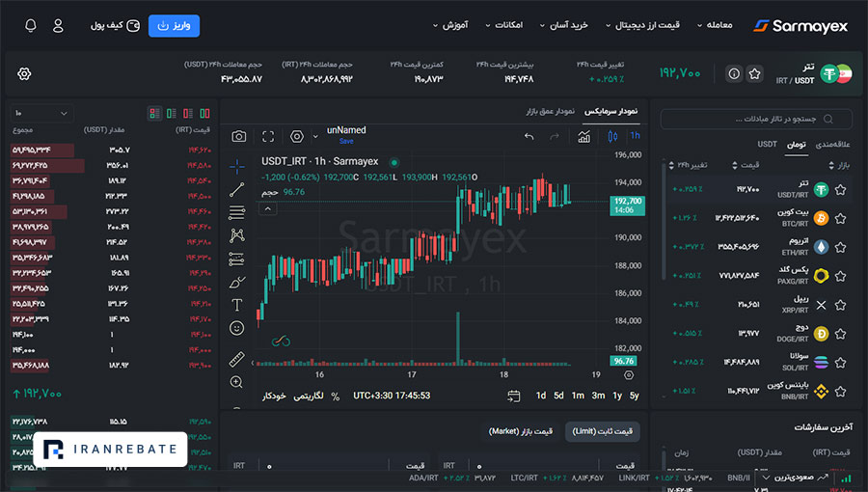Select قیمت بازار (Market) order type
The width and height of the screenshot is (868, 492).
(521, 431)
